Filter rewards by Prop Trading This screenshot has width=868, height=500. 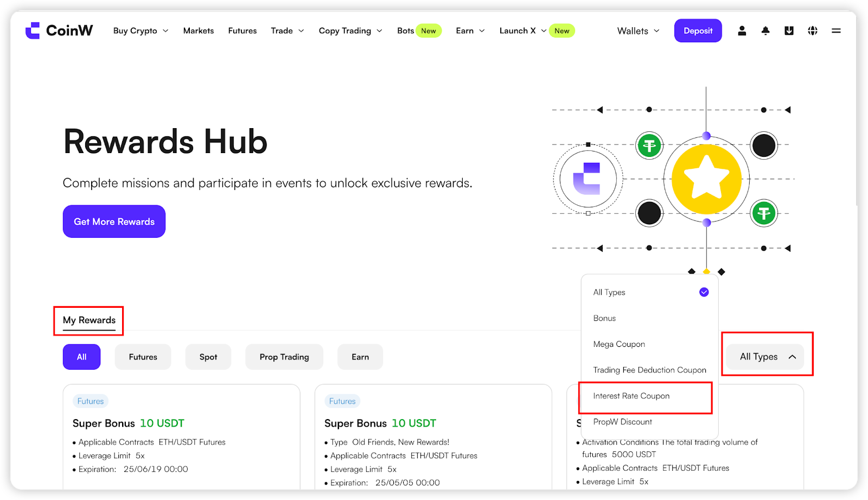point(284,357)
